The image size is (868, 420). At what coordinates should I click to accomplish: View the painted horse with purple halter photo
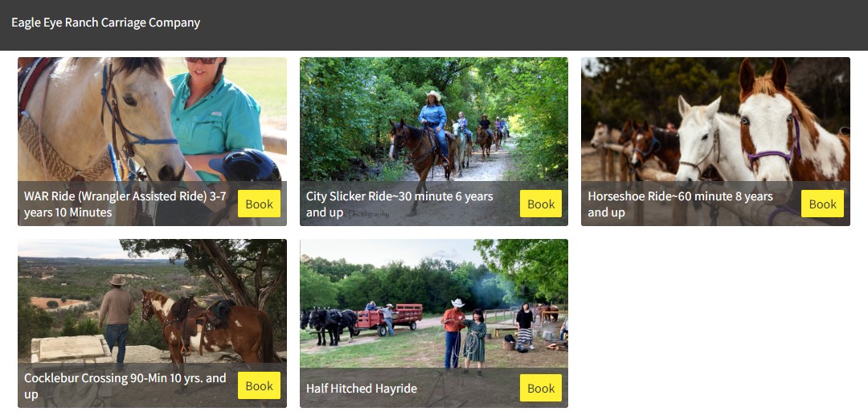coord(715,119)
